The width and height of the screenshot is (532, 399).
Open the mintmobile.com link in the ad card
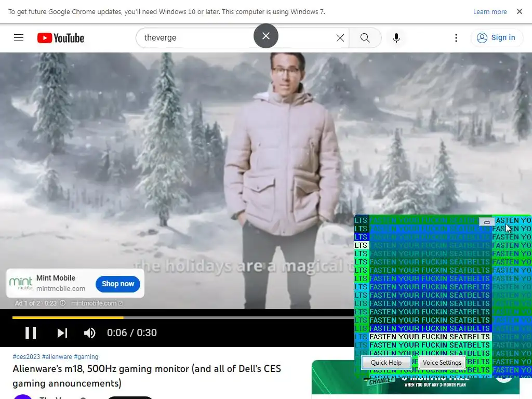61,289
